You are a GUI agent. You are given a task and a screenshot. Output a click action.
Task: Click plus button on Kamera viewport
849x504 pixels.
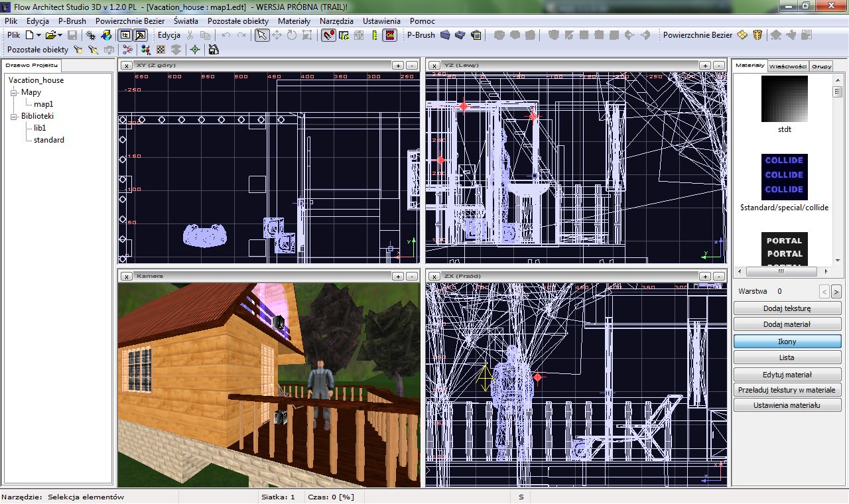[398, 276]
